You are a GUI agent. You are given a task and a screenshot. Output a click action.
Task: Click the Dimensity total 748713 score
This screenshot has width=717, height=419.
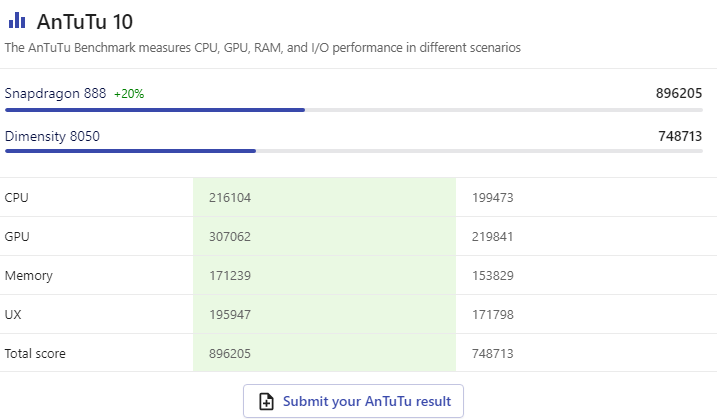pos(679,136)
